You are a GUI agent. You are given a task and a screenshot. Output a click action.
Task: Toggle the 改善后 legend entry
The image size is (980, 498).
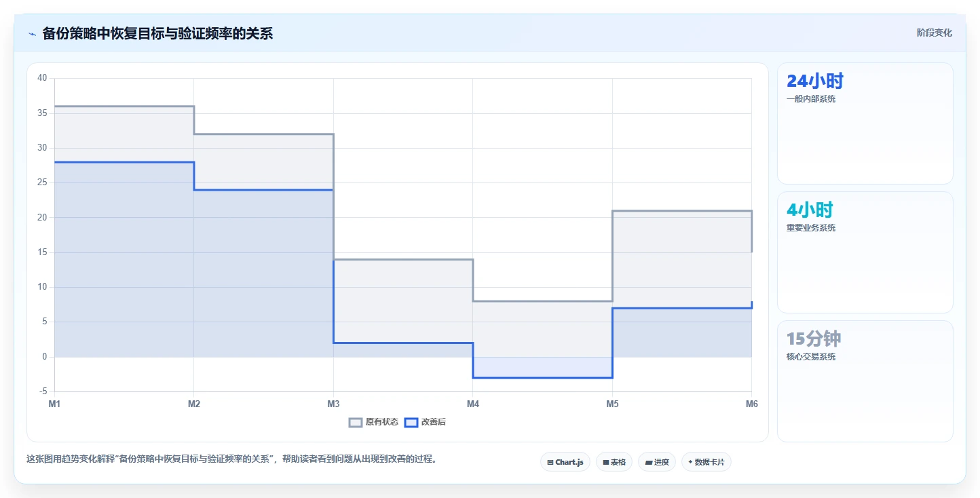tap(425, 422)
